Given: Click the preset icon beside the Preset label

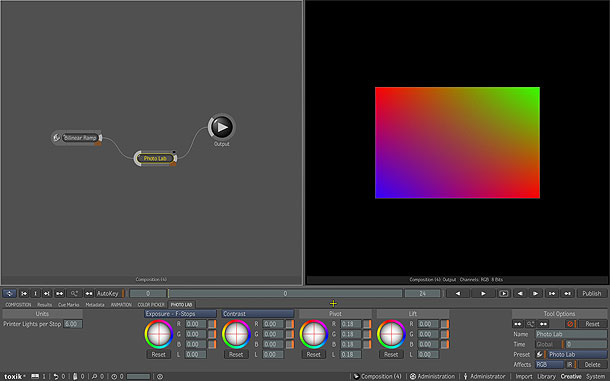Looking at the screenshot, I should coord(540,355).
